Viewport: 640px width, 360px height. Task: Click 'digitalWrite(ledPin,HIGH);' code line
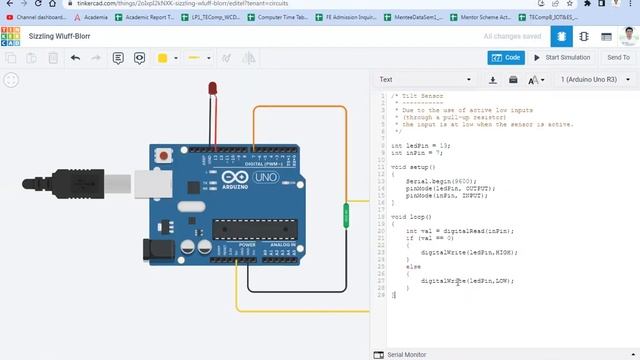pyautogui.click(x=469, y=253)
